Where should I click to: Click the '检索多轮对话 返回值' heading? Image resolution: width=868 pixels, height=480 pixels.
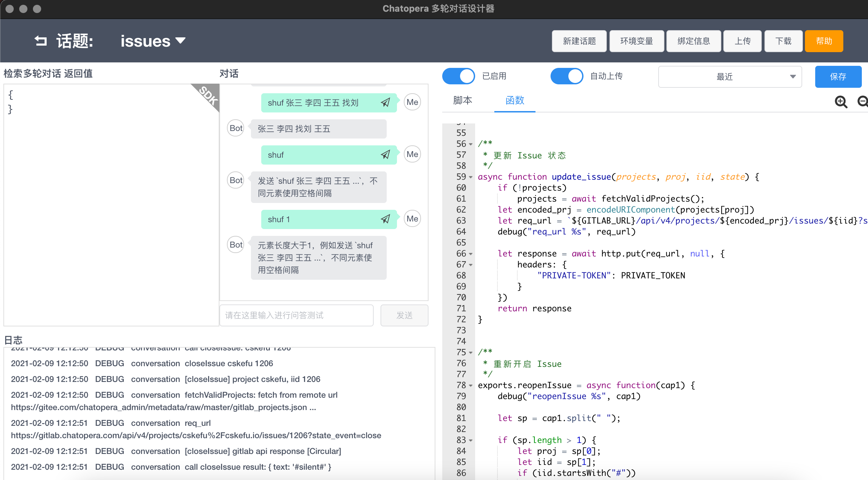click(x=48, y=73)
